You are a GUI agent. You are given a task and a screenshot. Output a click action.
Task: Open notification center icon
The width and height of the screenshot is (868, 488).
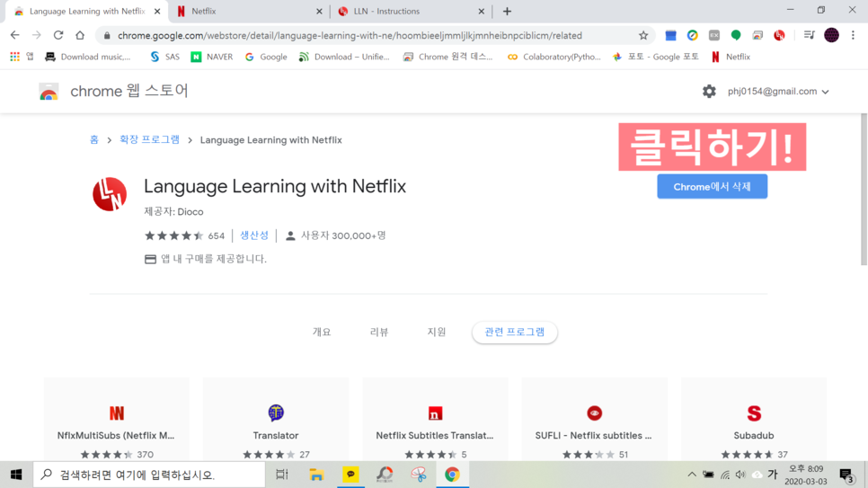846,475
